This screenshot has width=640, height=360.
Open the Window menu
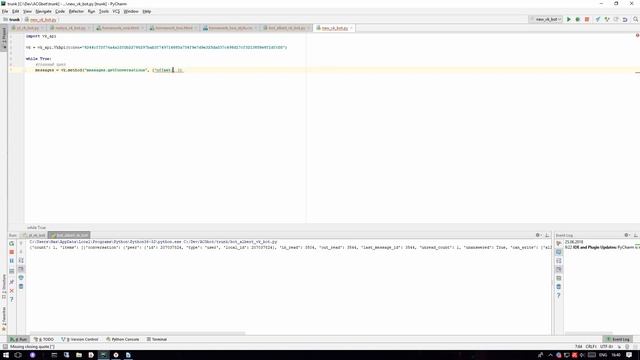coord(131,11)
